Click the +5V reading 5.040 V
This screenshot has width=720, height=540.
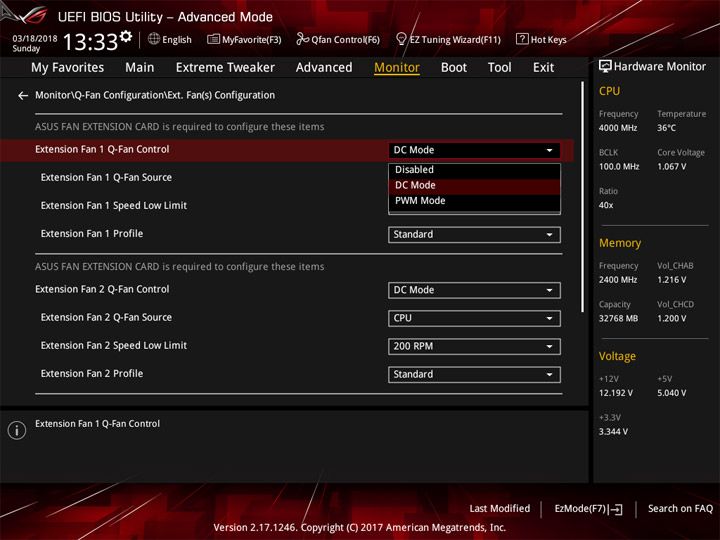tap(672, 394)
